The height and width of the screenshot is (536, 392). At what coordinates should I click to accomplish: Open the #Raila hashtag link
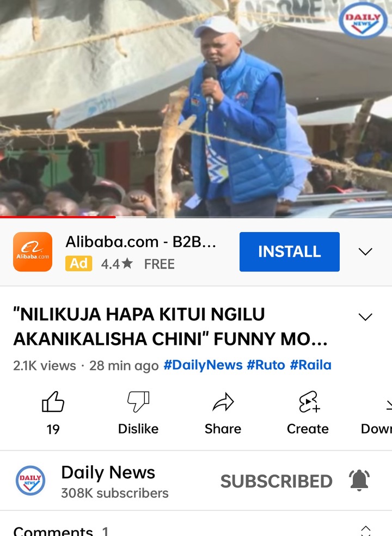pos(311,365)
